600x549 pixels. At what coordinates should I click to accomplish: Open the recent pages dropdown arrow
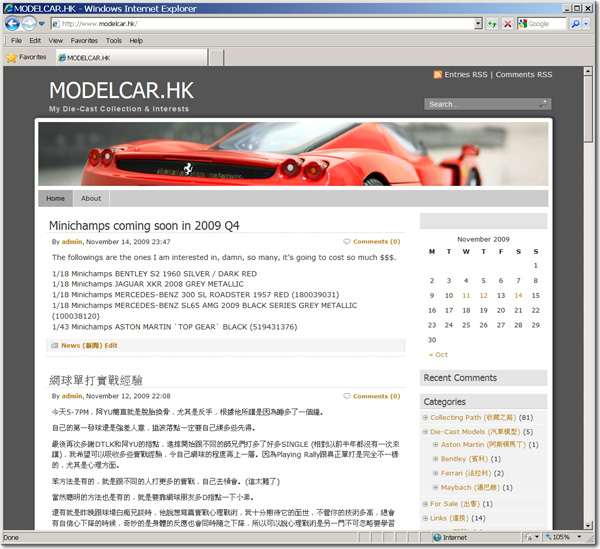[x=41, y=24]
